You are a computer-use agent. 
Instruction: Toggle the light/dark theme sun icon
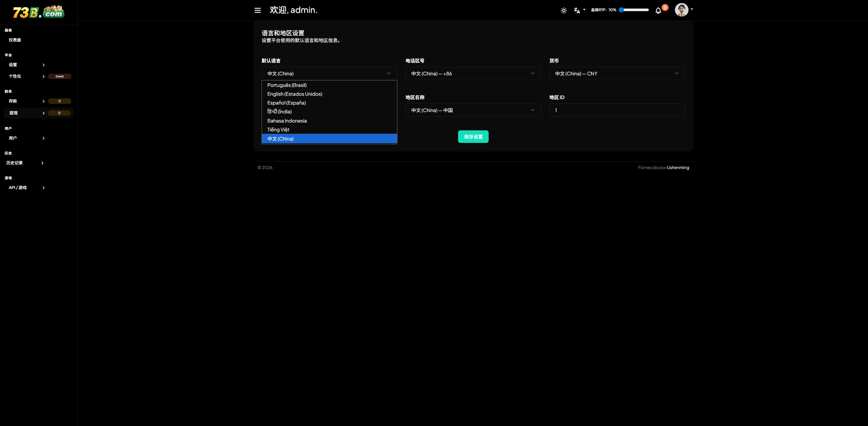(564, 11)
